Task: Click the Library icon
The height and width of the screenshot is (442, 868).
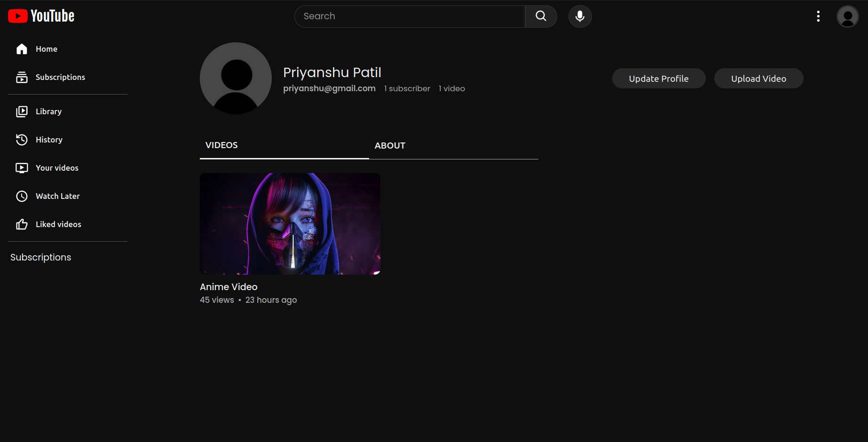Action: point(22,111)
